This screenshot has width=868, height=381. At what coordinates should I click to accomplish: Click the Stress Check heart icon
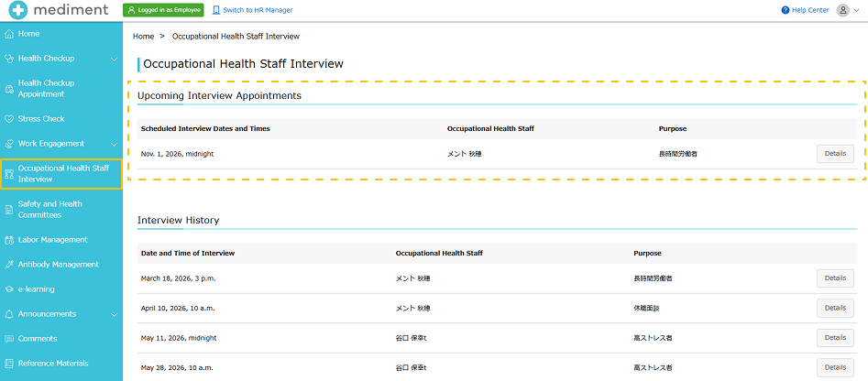[8, 119]
